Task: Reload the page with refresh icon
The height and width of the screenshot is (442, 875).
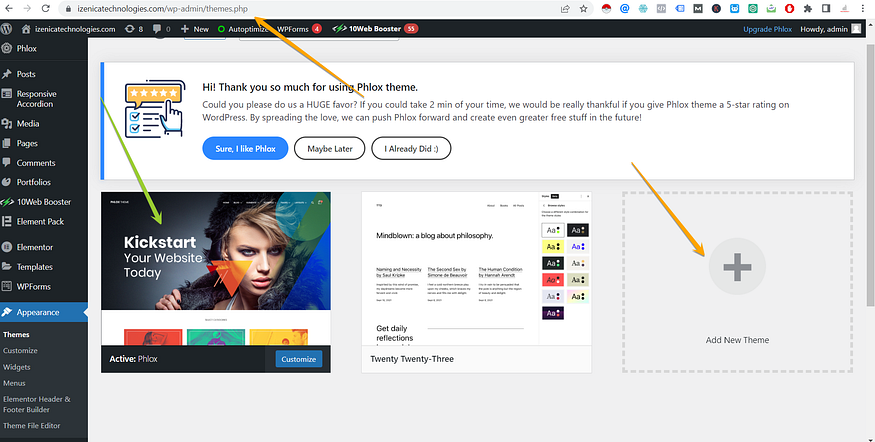Action: 46,8
